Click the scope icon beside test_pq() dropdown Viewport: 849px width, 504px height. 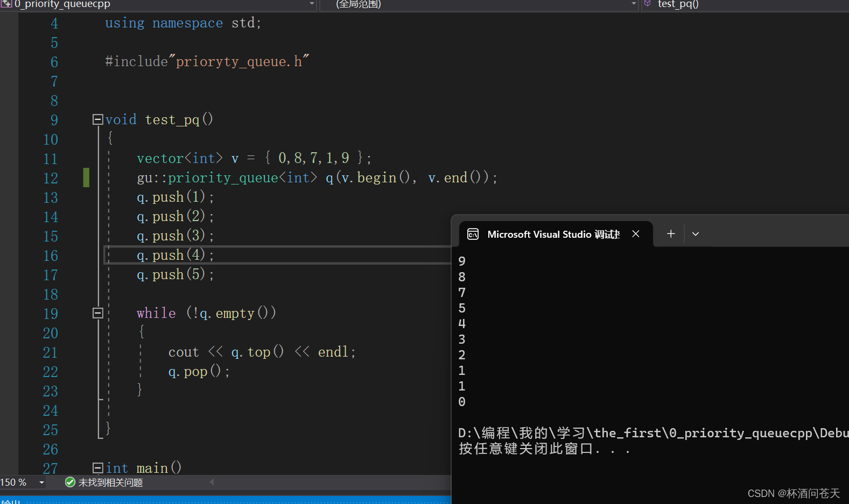pyautogui.click(x=648, y=4)
